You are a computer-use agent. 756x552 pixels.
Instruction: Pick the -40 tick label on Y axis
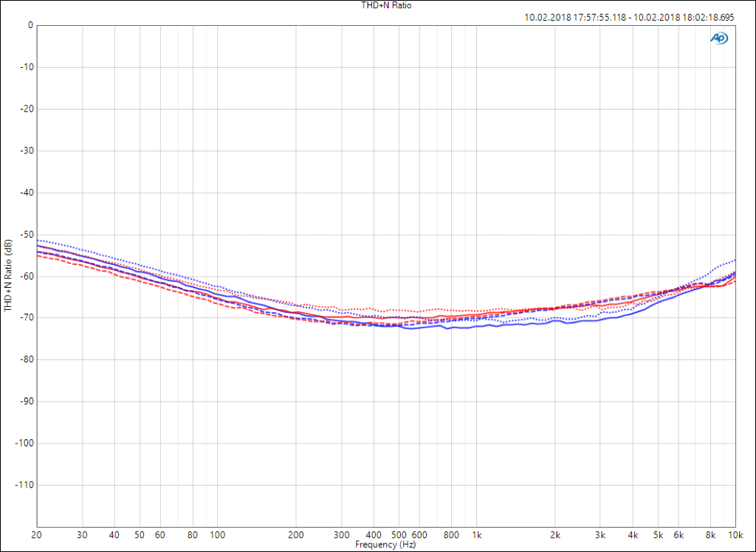click(25, 193)
